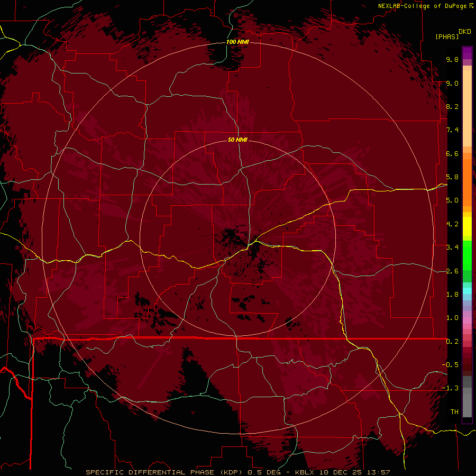Select the 50 NMI range ring label
The width and height of the screenshot is (476, 476).
point(237,140)
